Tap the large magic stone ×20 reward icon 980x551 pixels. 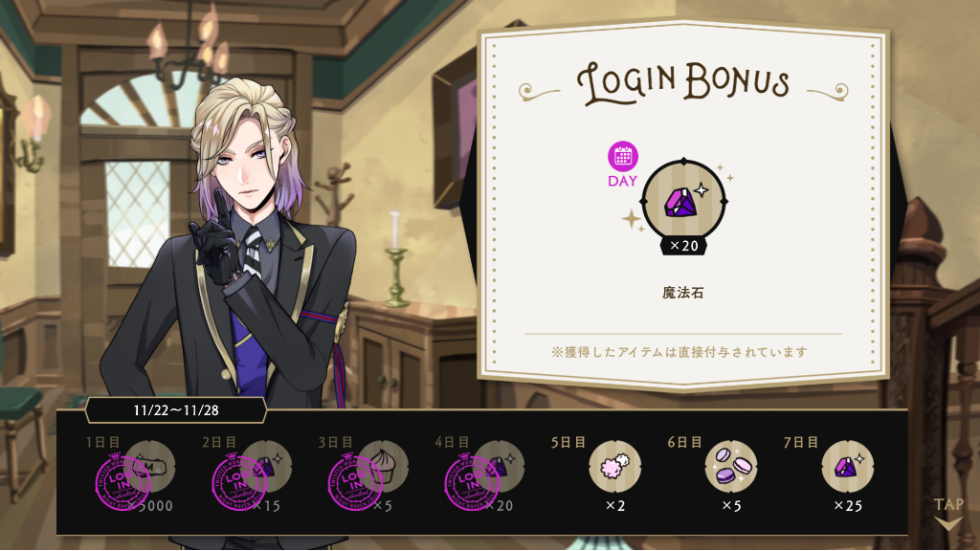pos(683,201)
